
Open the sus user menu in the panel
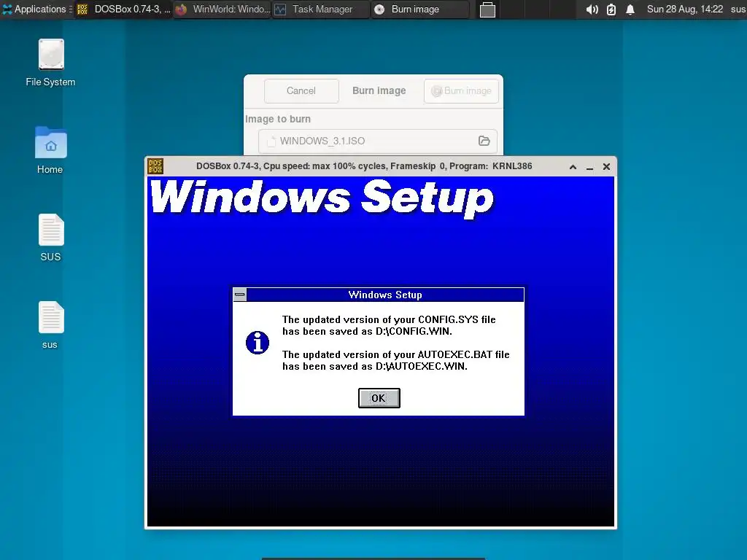(x=738, y=9)
